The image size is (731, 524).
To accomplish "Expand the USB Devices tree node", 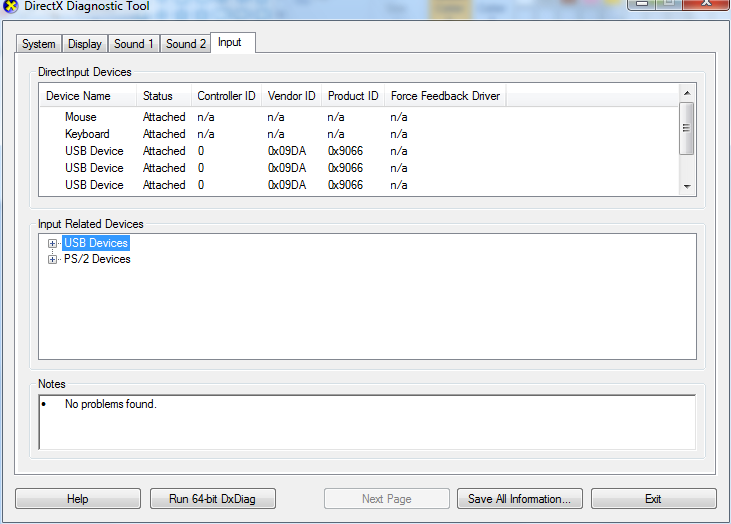I will tap(52, 243).
